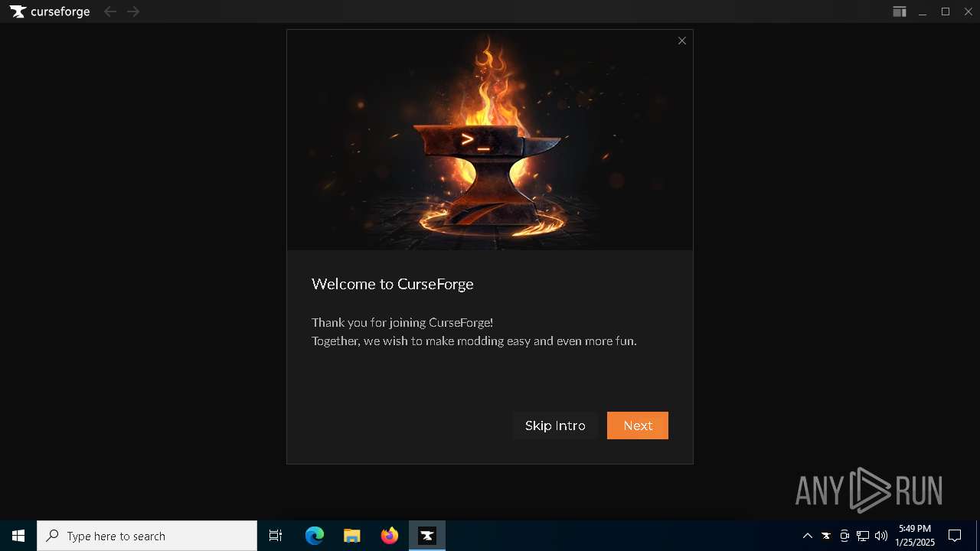The height and width of the screenshot is (551, 980).
Task: Click the 'Thank you for joining CurseForge!' text
Action: point(403,322)
